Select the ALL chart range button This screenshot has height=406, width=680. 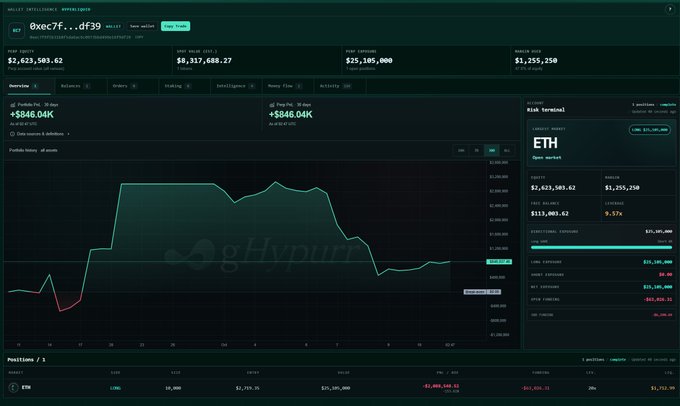tap(507, 151)
